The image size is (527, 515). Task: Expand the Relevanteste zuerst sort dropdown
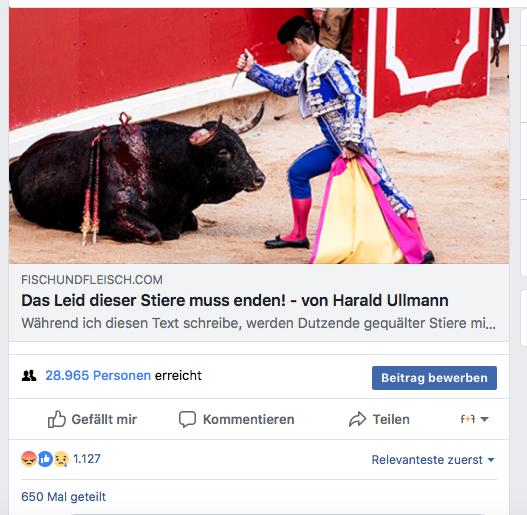pos(433,460)
